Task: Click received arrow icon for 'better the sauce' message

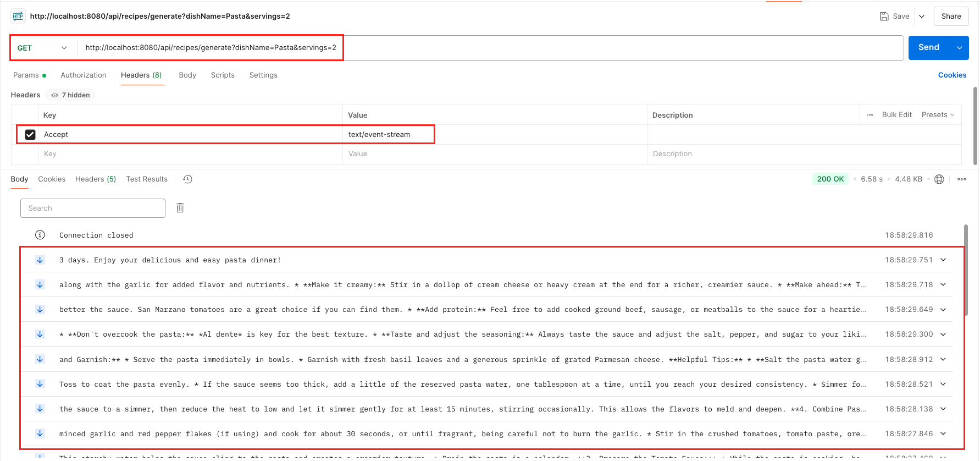Action: click(x=40, y=310)
